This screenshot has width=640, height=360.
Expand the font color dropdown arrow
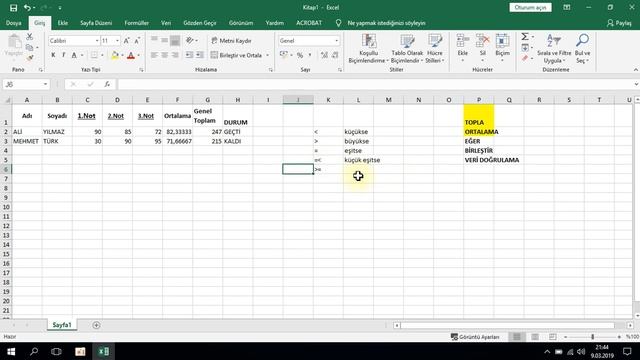click(x=138, y=55)
